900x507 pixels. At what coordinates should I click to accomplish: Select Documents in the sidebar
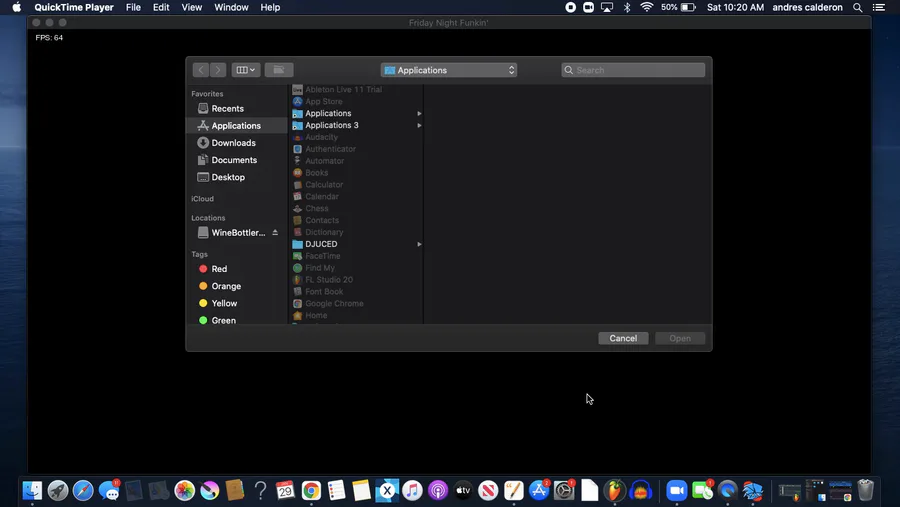pyautogui.click(x=236, y=160)
